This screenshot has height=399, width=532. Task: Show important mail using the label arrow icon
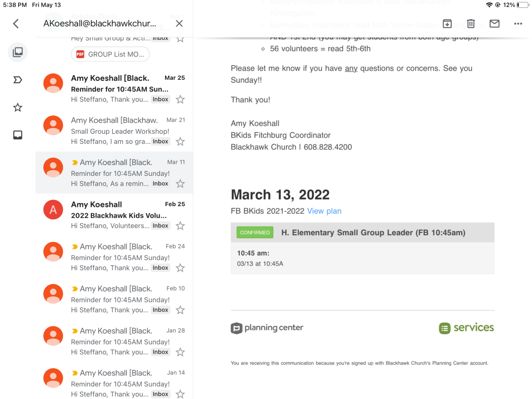[18, 80]
